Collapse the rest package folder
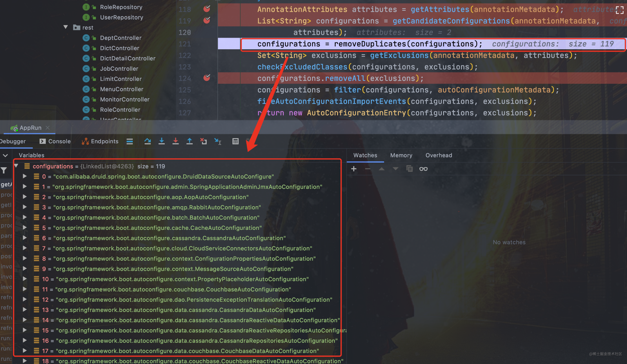Screen dimensions: 627x364 (66, 27)
